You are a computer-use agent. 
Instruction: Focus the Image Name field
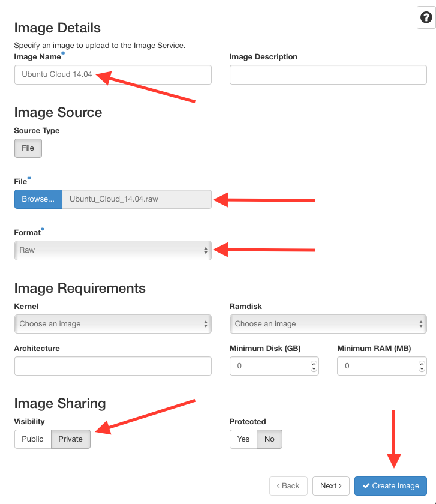coord(113,75)
